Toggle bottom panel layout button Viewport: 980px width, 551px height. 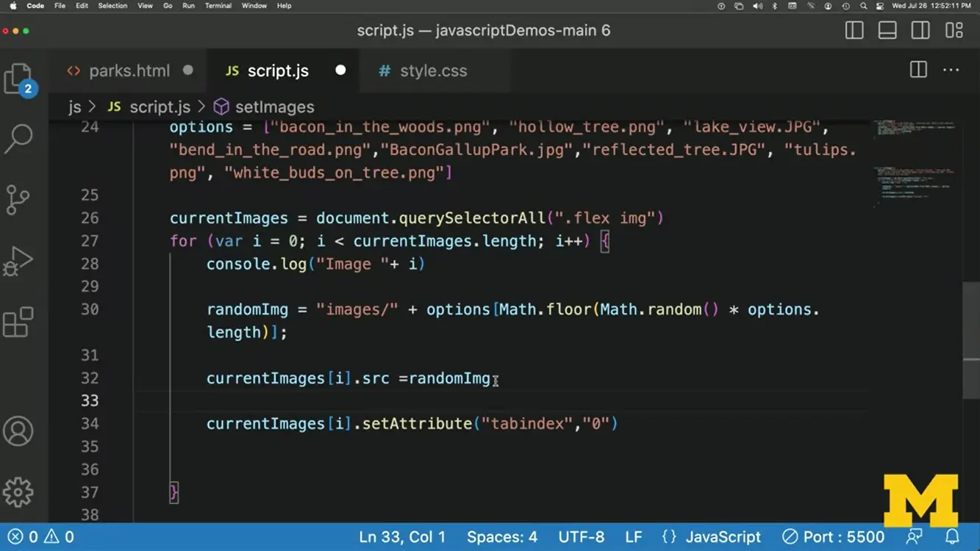(887, 31)
